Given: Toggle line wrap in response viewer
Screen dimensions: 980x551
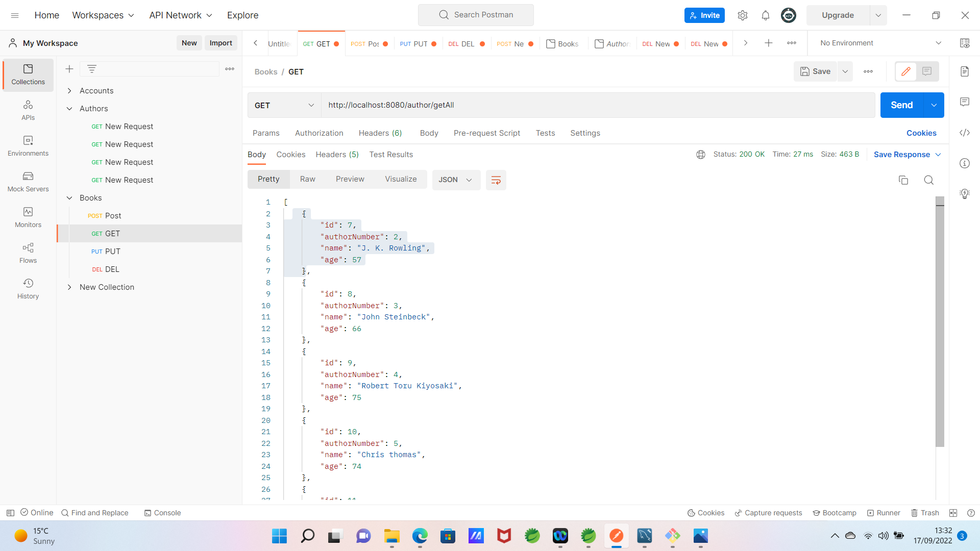Looking at the screenshot, I should pyautogui.click(x=496, y=180).
